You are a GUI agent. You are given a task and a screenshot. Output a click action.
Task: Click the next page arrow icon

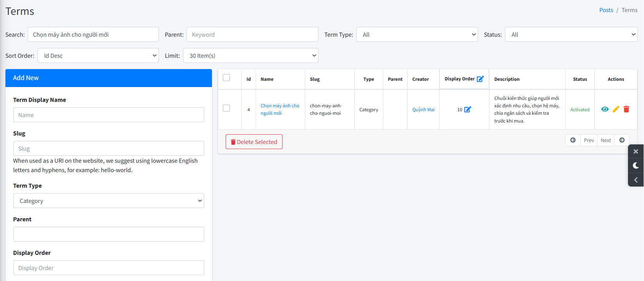pos(622,140)
